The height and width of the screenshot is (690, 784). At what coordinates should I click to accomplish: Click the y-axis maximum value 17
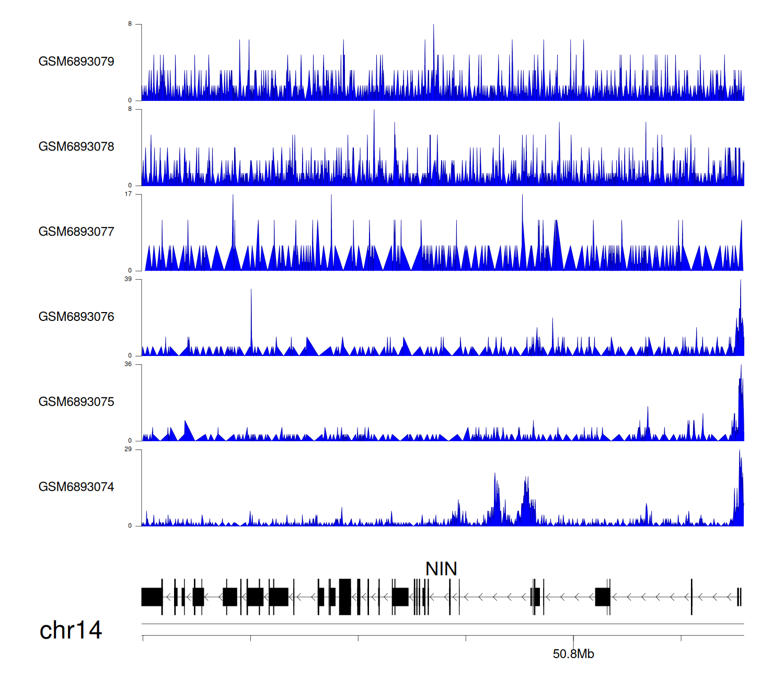(128, 194)
